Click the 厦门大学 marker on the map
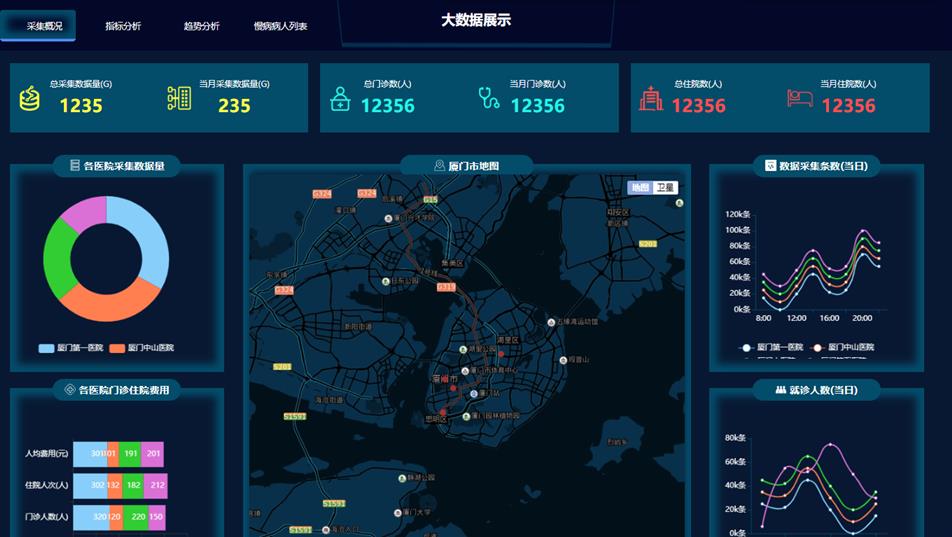The image size is (952, 537). tap(398, 513)
